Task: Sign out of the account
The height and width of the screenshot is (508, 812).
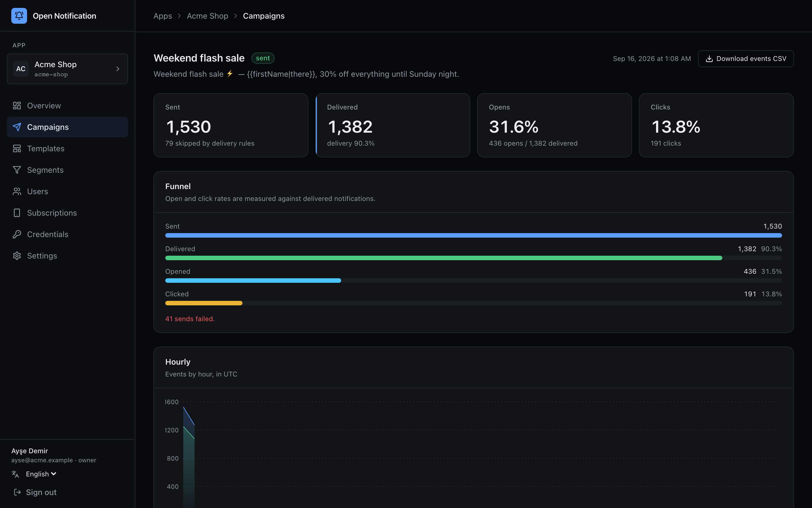Action: pos(35,492)
